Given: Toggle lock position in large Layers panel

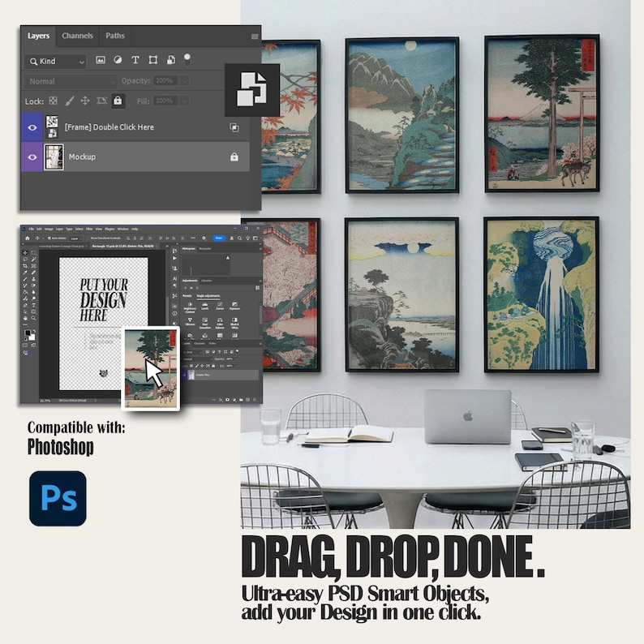Looking at the screenshot, I should [85, 101].
